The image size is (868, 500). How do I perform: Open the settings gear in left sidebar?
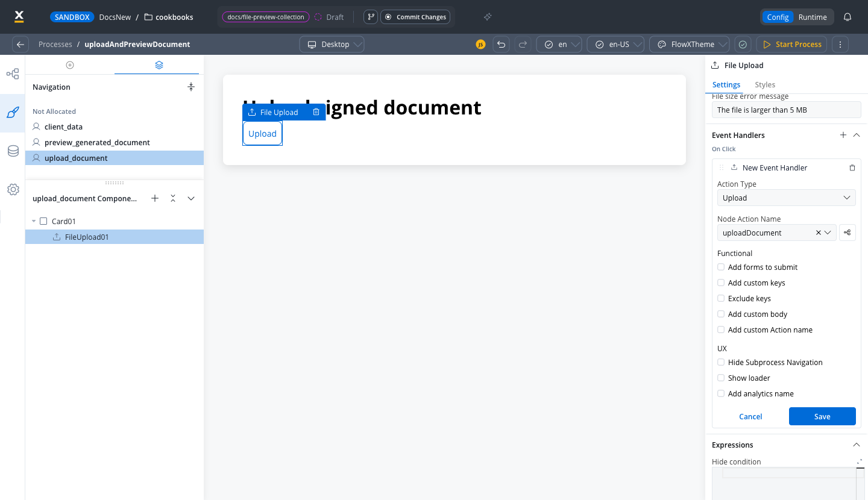[13, 189]
